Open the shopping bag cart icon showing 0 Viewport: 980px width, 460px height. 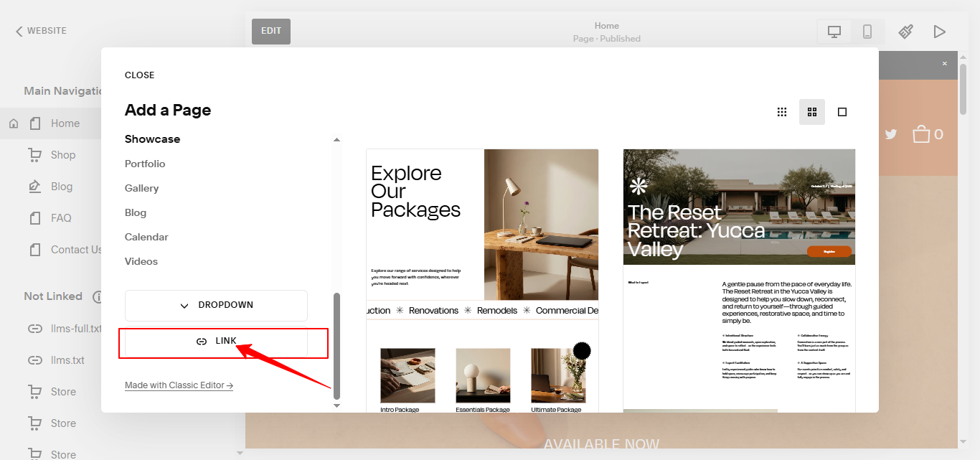pyautogui.click(x=928, y=134)
